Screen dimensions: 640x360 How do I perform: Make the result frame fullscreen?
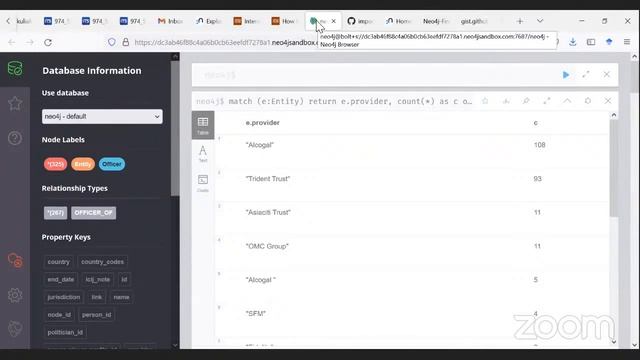[547, 101]
